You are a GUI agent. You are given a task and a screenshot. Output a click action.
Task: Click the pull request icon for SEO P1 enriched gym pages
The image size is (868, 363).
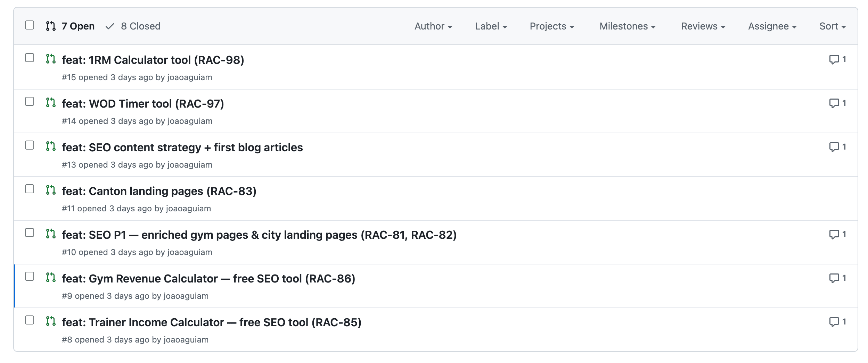[51, 234]
